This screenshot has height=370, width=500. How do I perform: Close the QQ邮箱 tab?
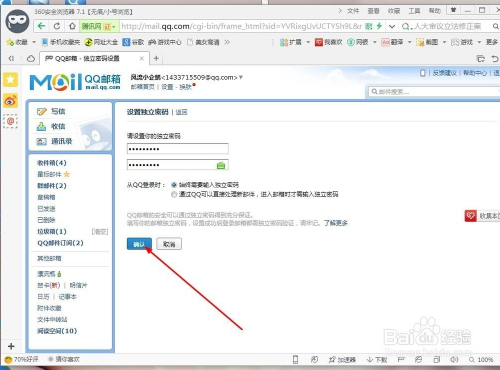tap(142, 59)
